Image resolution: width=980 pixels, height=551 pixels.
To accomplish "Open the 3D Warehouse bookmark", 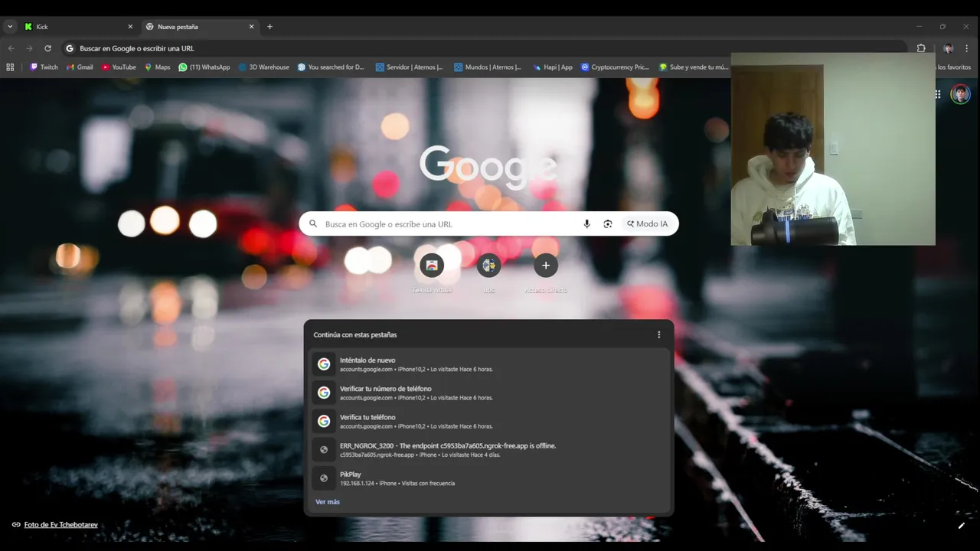I will pyautogui.click(x=263, y=67).
